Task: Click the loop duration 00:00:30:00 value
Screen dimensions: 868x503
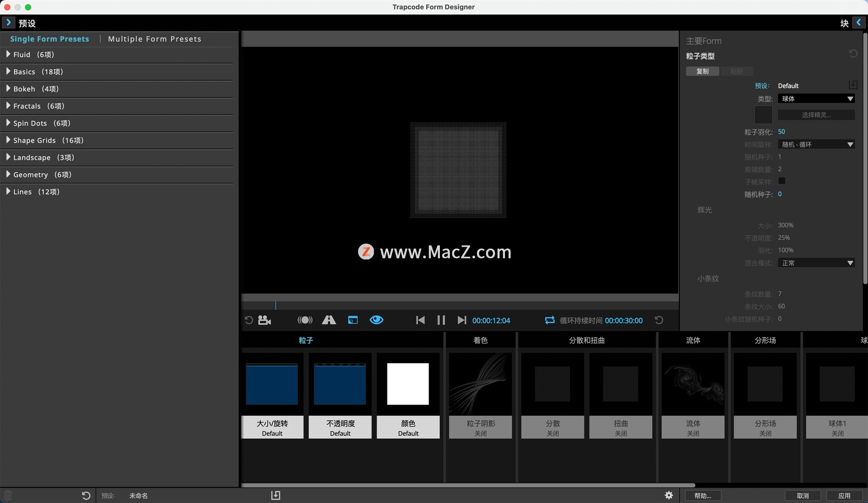Action: coord(623,320)
